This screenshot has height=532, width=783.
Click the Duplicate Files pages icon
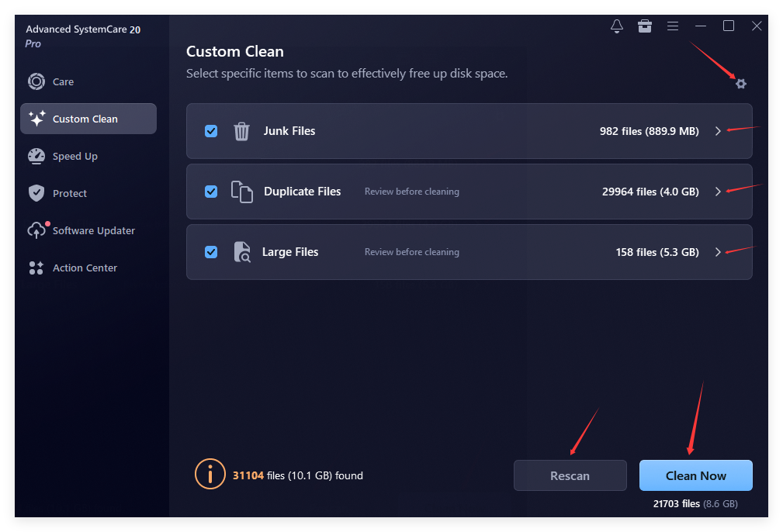241,192
